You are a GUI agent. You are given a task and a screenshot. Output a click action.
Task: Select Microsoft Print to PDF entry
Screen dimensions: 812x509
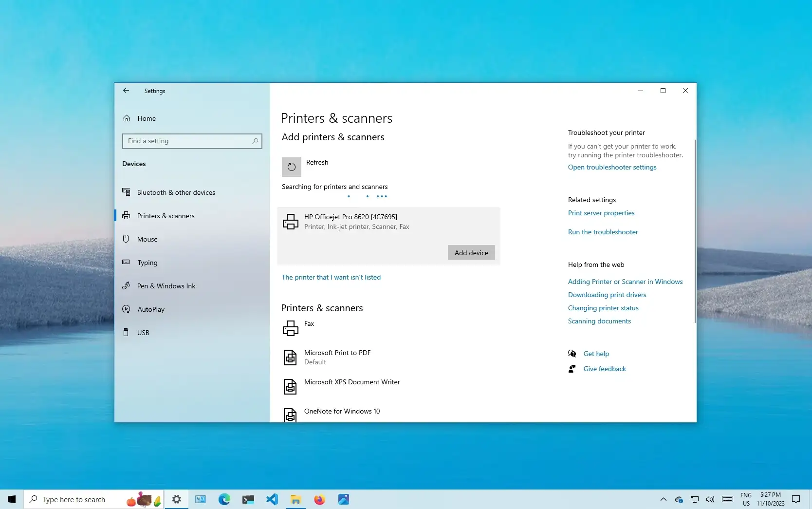pyautogui.click(x=388, y=358)
